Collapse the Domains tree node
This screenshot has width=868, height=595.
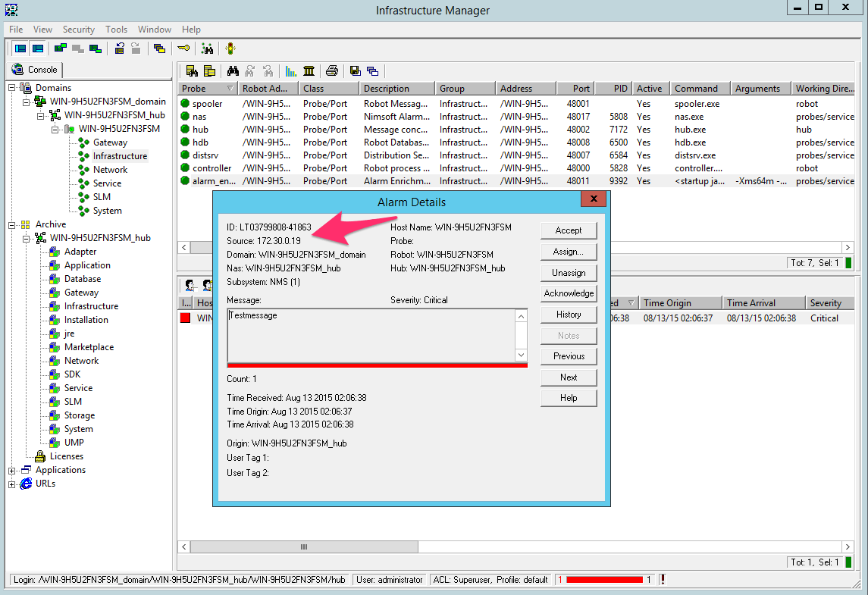[x=12, y=88]
